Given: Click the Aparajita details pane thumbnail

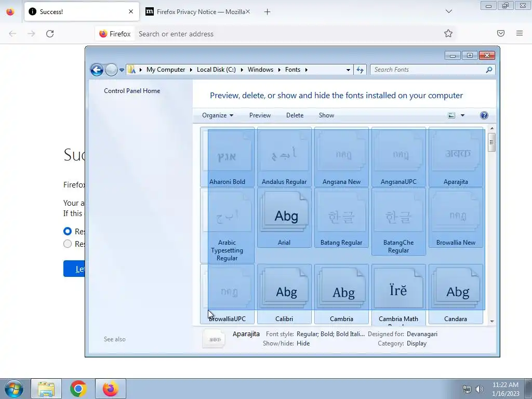Looking at the screenshot, I should click(x=214, y=339).
